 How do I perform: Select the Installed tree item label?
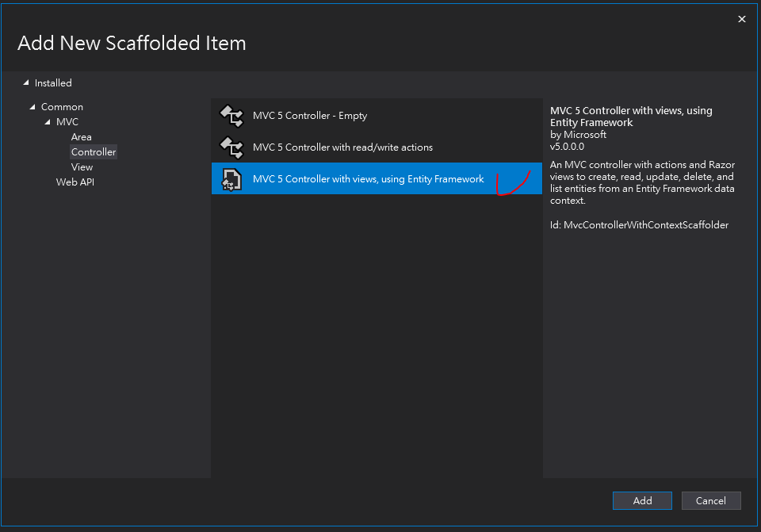pos(53,82)
